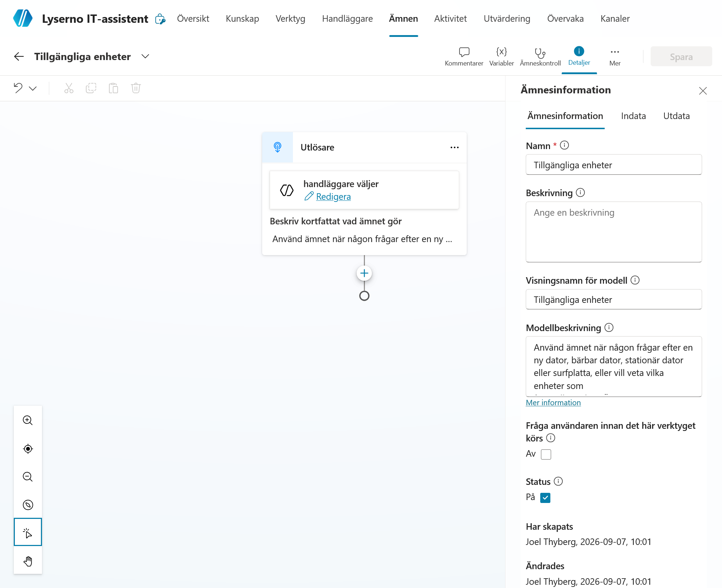The width and height of the screenshot is (722, 588).
Task: Click the Redigera link in trigger
Action: click(x=333, y=196)
